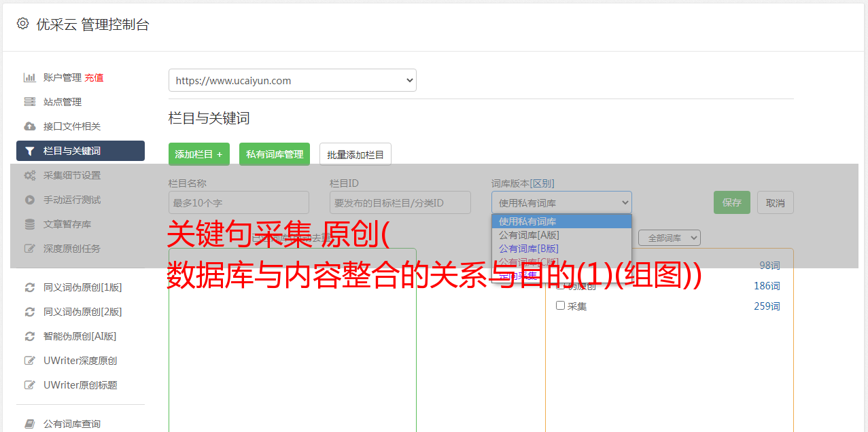This screenshot has height=432, width=868.
Task: Open 采集细节设置 via its cogs icon
Action: click(29, 175)
